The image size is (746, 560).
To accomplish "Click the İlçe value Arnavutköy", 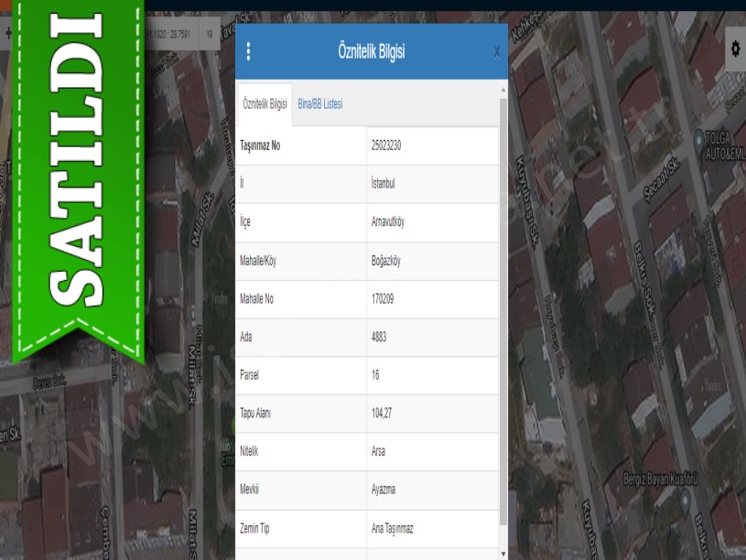I will point(388,222).
